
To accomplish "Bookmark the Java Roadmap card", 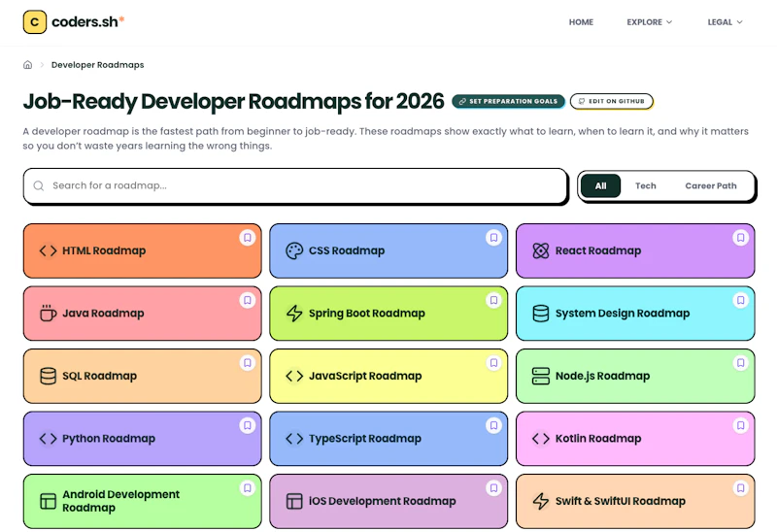I will click(248, 300).
